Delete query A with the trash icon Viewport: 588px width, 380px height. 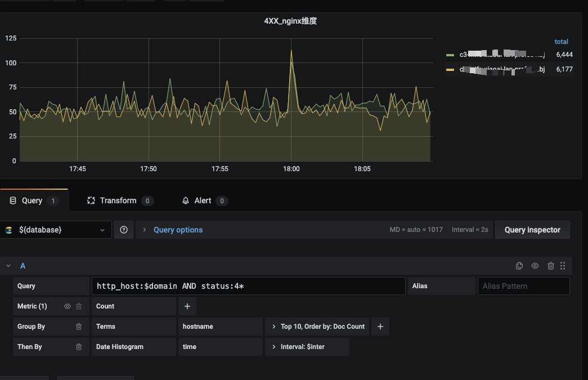click(x=551, y=265)
